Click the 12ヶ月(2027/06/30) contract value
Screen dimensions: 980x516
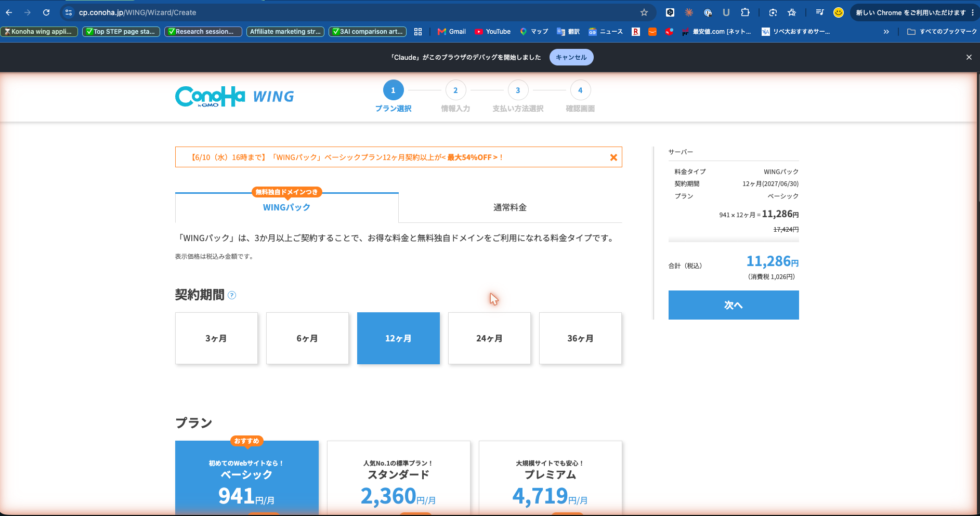pos(770,184)
